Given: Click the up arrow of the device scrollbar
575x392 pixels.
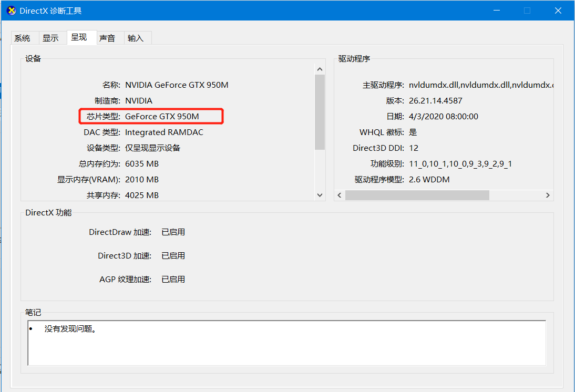Looking at the screenshot, I should [x=320, y=68].
